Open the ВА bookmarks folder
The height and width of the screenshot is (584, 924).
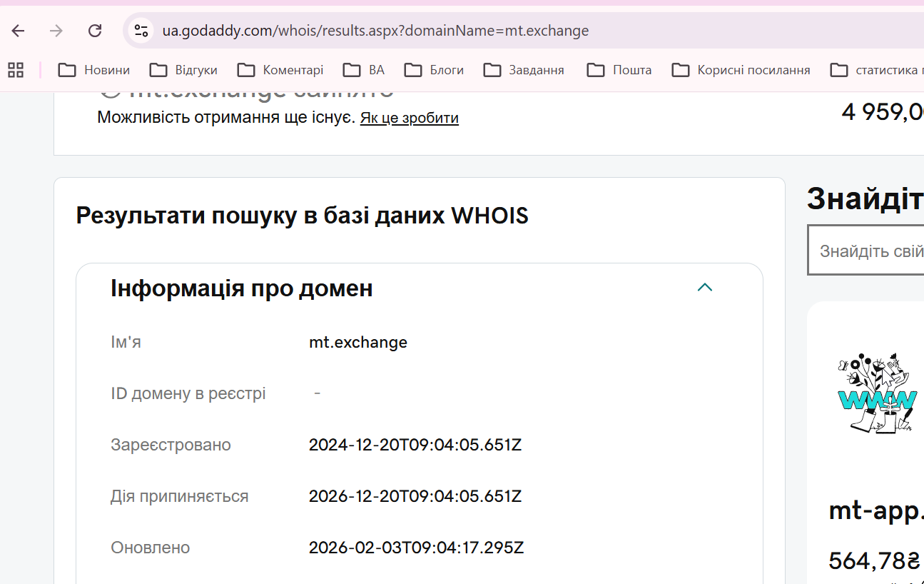pyautogui.click(x=363, y=70)
